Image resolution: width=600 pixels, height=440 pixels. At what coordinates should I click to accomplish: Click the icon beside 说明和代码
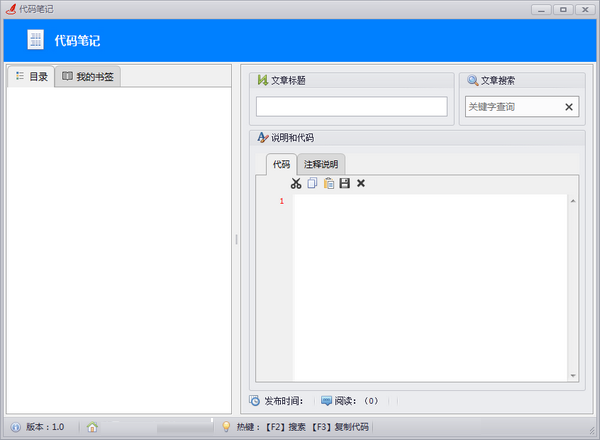262,137
